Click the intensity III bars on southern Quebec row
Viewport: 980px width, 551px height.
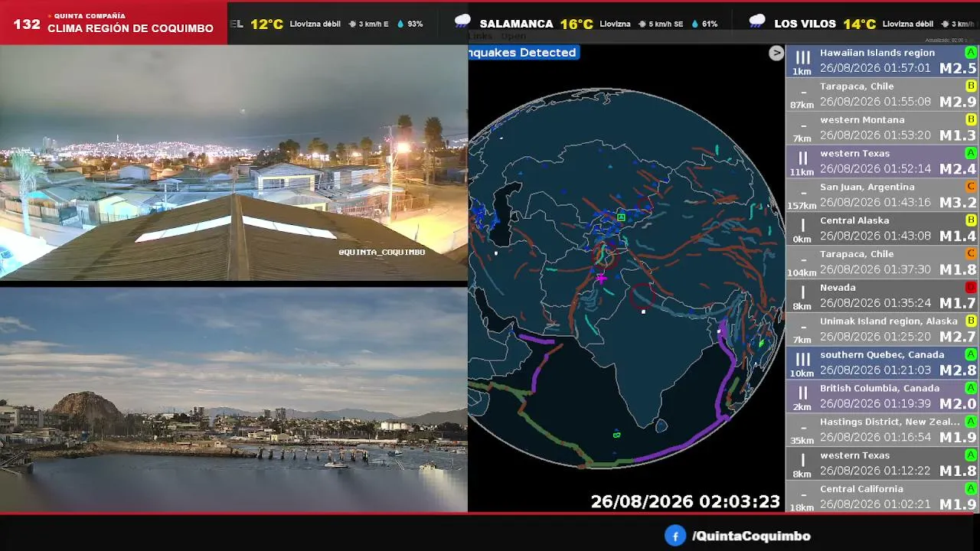click(802, 360)
